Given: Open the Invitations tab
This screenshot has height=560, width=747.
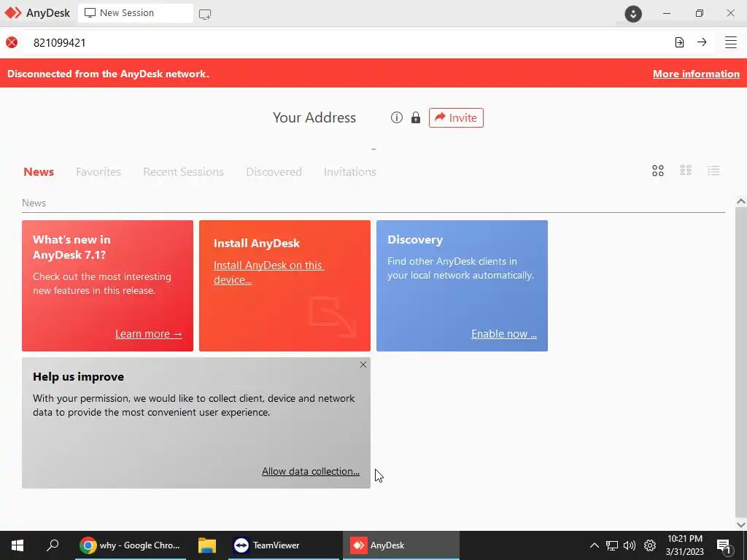Looking at the screenshot, I should pyautogui.click(x=350, y=172).
